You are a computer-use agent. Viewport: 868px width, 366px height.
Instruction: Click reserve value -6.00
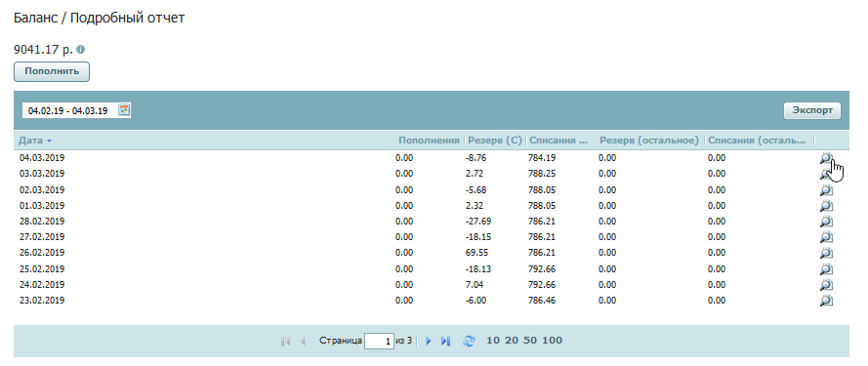476,301
